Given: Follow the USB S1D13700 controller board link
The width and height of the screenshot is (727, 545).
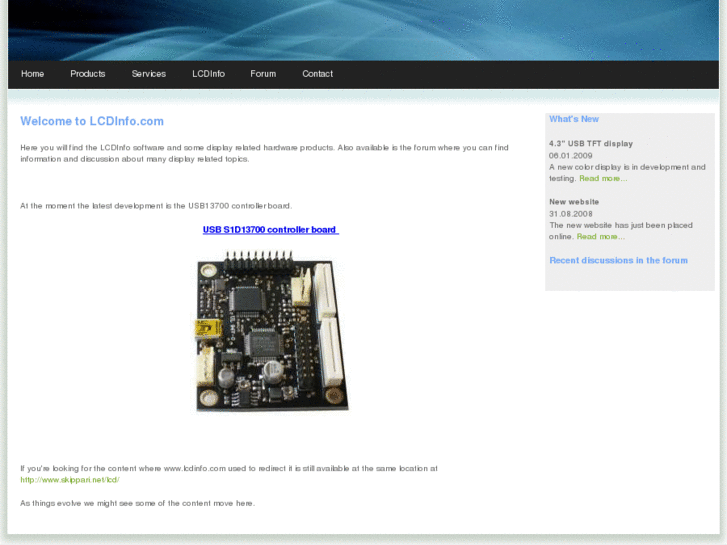Looking at the screenshot, I should pyautogui.click(x=271, y=230).
